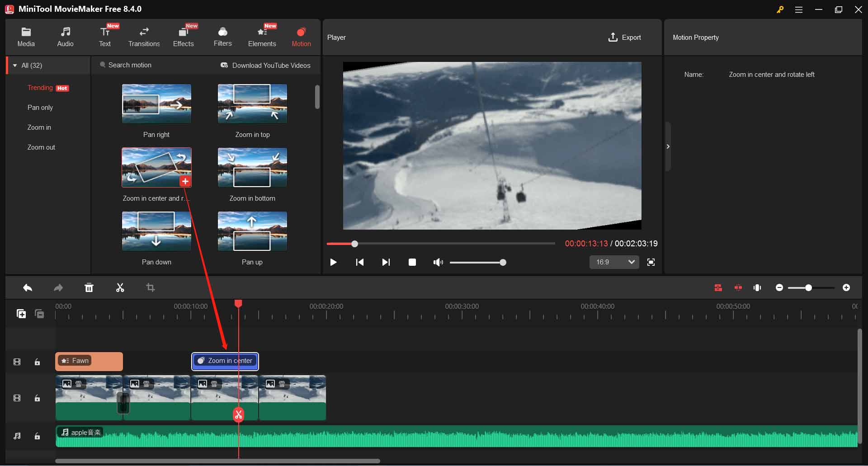
Task: Collapse the All (32) motion category
Action: 15,65
